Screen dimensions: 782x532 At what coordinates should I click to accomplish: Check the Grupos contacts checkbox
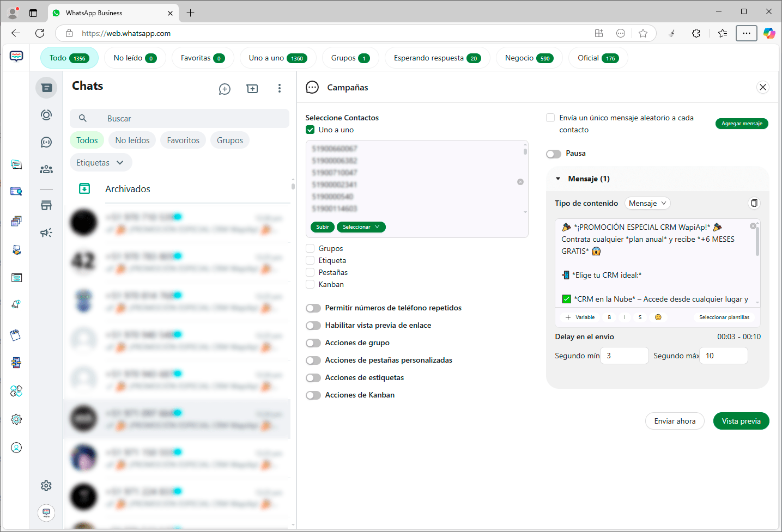[310, 248]
